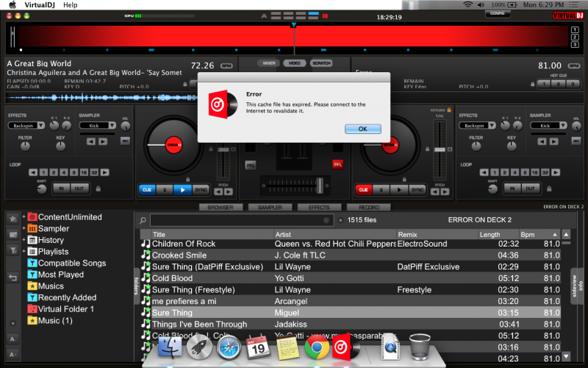Click right sampler play arrow

pyautogui.click(x=553, y=141)
